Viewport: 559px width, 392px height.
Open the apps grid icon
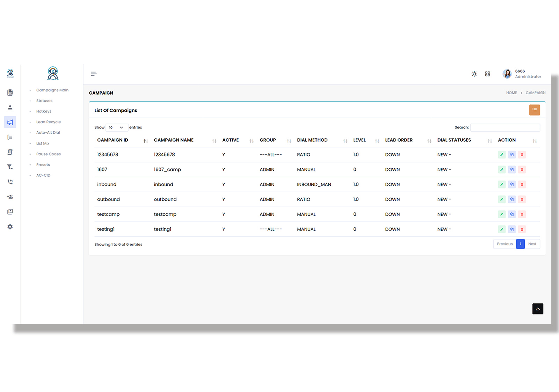pyautogui.click(x=487, y=74)
